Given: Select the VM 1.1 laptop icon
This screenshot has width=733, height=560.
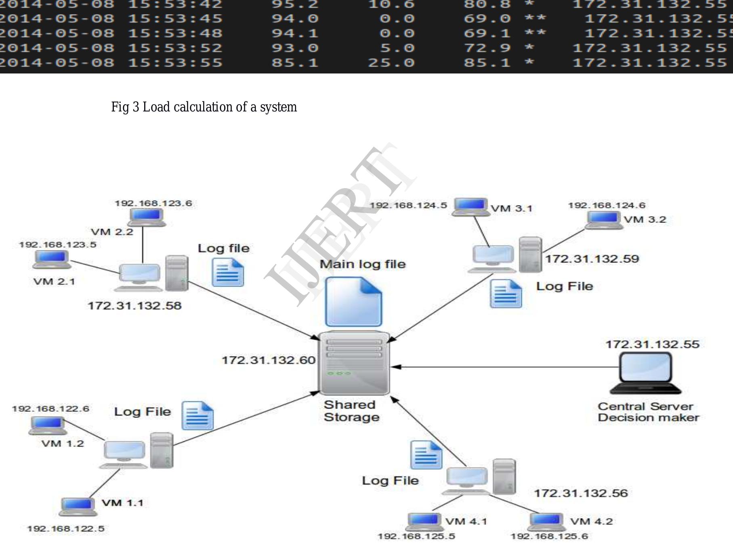Looking at the screenshot, I should point(78,507).
